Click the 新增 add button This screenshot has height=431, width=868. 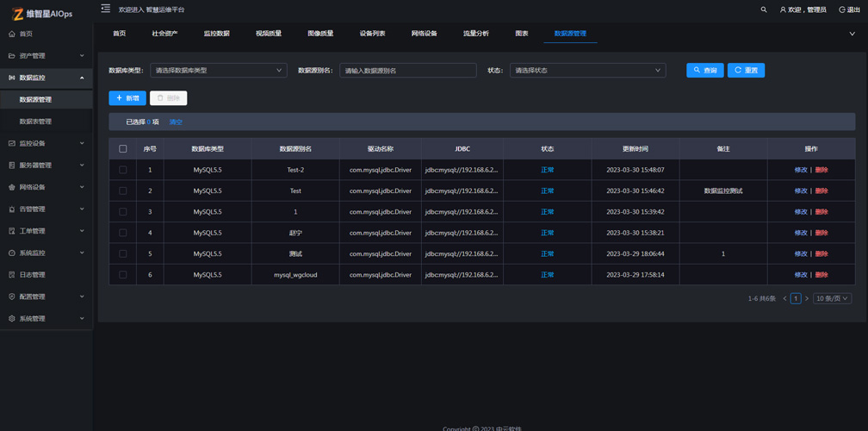[x=127, y=98]
